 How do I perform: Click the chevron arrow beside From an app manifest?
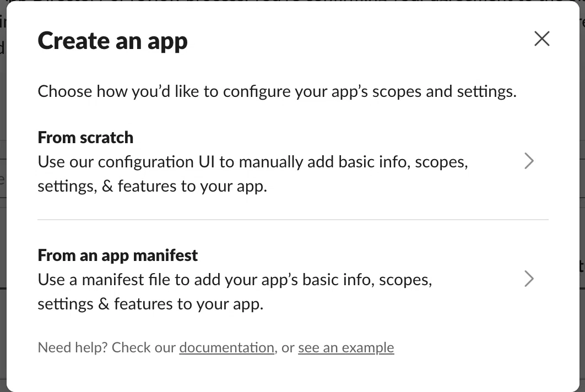[529, 279]
